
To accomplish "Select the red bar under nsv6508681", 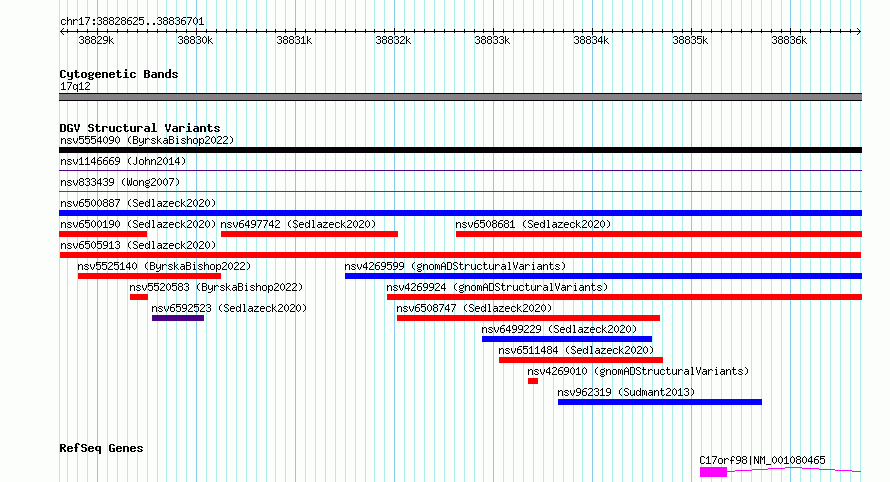I will (659, 234).
